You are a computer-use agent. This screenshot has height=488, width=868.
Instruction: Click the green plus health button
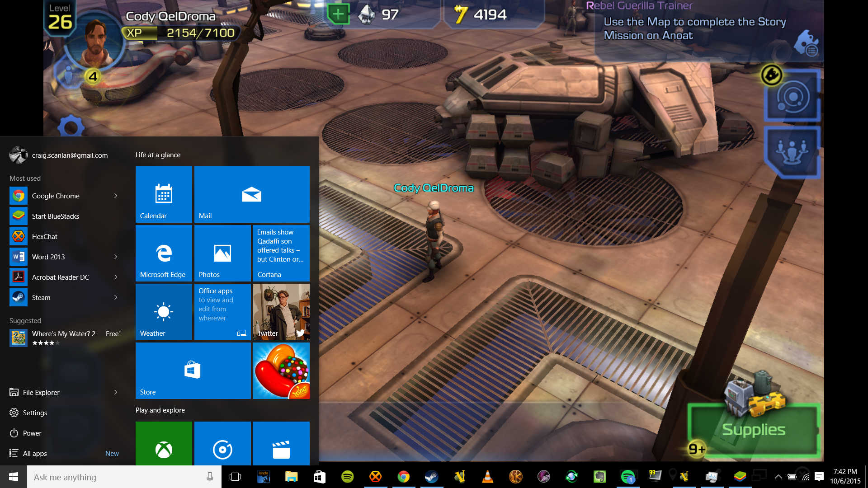pyautogui.click(x=338, y=14)
